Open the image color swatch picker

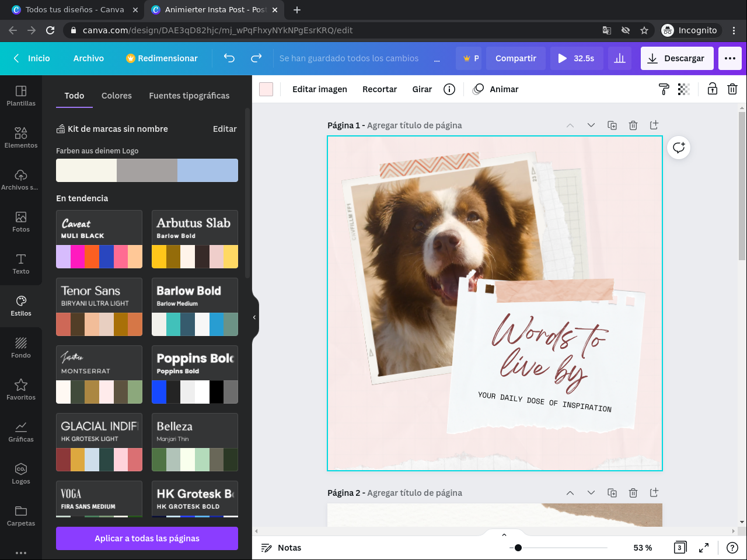pyautogui.click(x=266, y=89)
